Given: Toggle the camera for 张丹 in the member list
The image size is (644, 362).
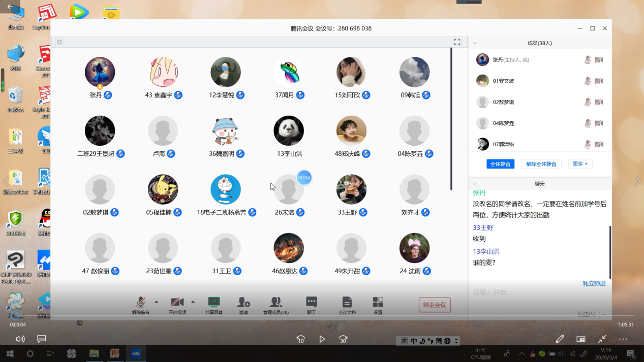Looking at the screenshot, I should click(599, 60).
